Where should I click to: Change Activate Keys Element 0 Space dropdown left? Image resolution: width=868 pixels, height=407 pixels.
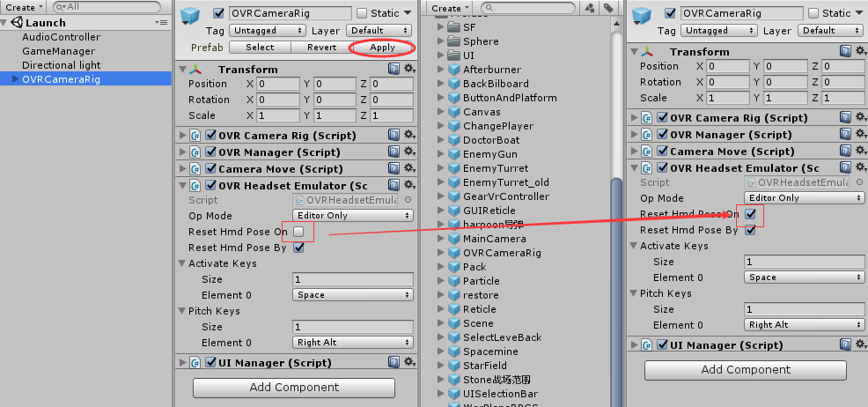click(353, 295)
